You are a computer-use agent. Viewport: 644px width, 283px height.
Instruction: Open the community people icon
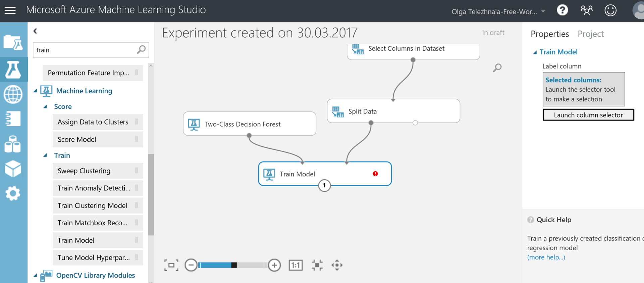pos(586,10)
